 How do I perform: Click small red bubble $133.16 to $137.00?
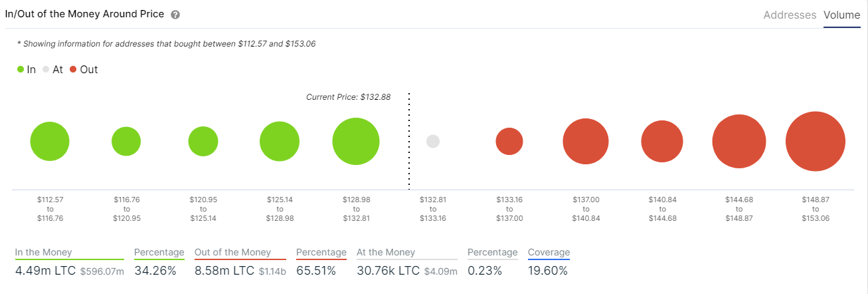tap(509, 142)
